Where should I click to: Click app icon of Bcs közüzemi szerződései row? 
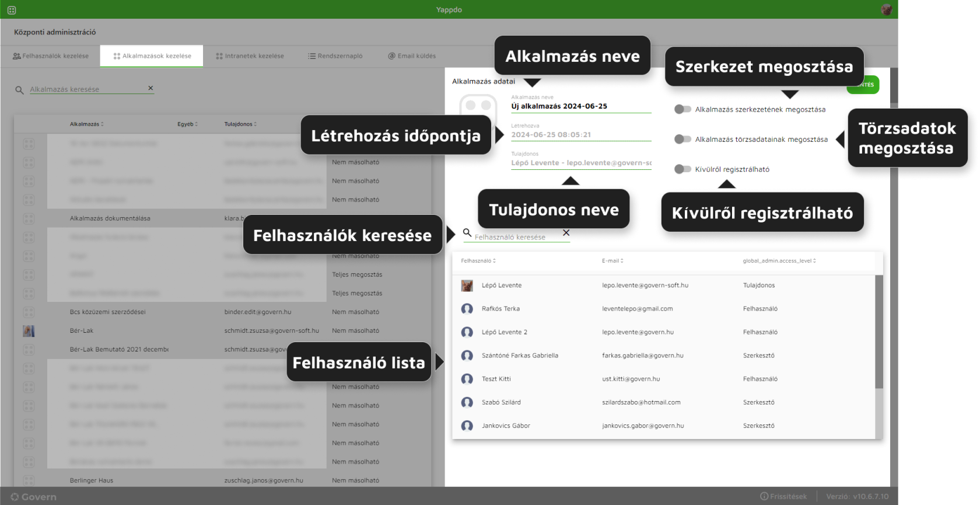coord(29,312)
